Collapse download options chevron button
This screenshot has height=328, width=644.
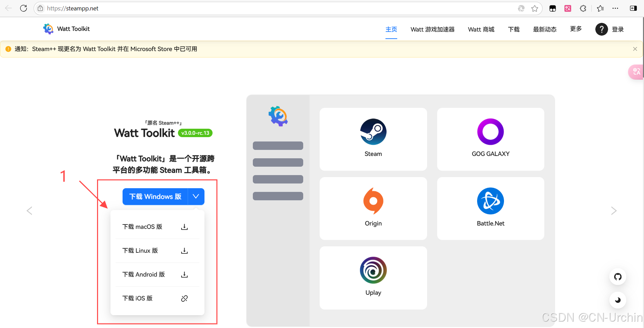tap(196, 197)
